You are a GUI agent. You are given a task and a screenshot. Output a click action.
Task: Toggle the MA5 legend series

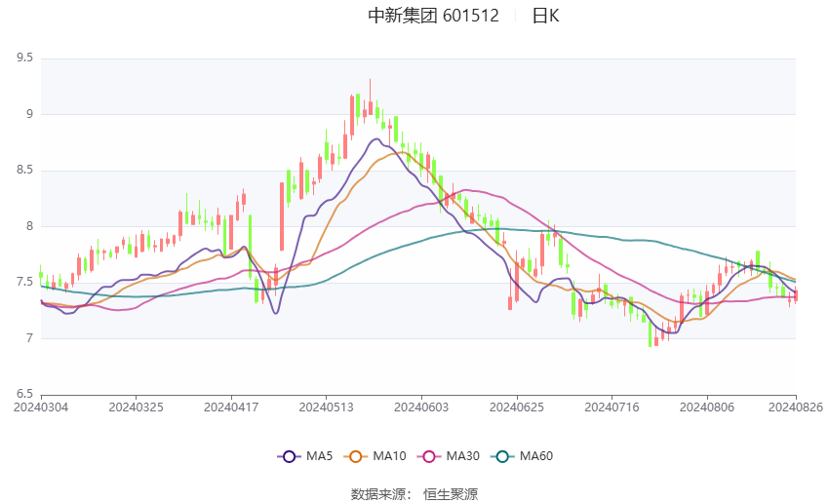pyautogui.click(x=305, y=456)
